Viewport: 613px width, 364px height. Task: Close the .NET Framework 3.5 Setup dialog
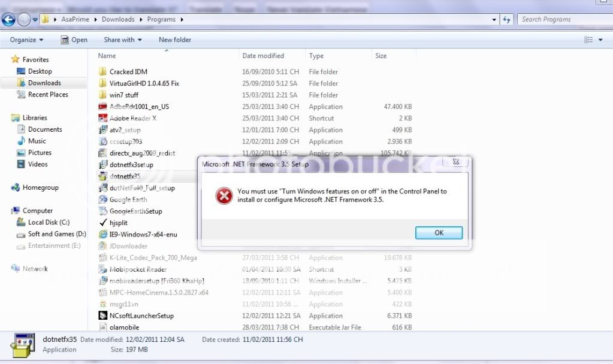click(x=455, y=162)
